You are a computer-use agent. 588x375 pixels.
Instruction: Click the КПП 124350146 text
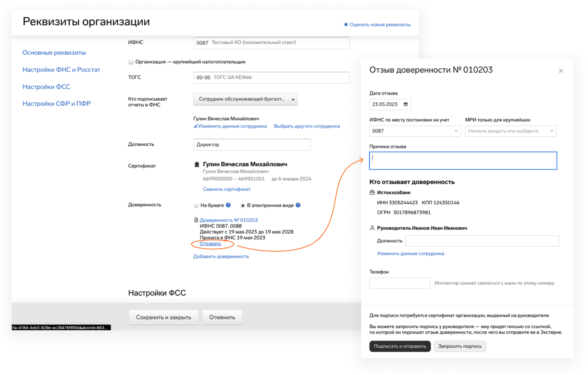point(441,203)
